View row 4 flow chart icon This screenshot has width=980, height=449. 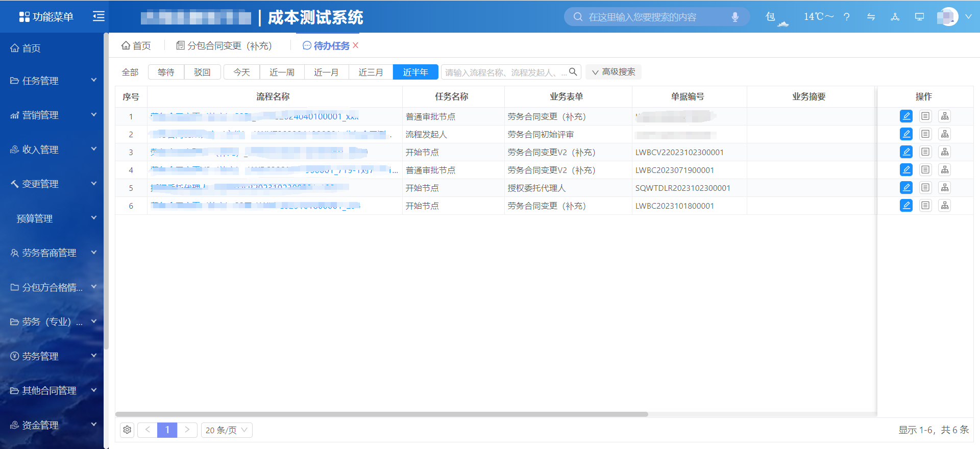(945, 170)
